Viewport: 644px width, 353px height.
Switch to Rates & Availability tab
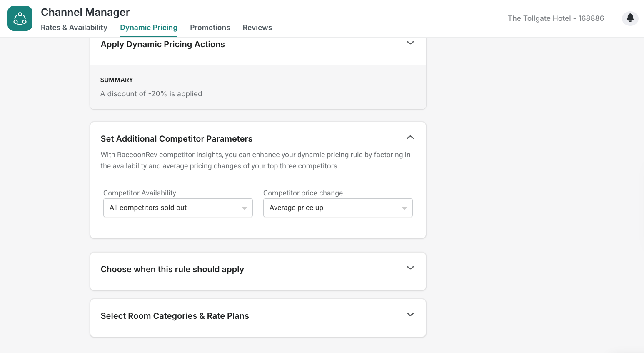click(x=74, y=28)
